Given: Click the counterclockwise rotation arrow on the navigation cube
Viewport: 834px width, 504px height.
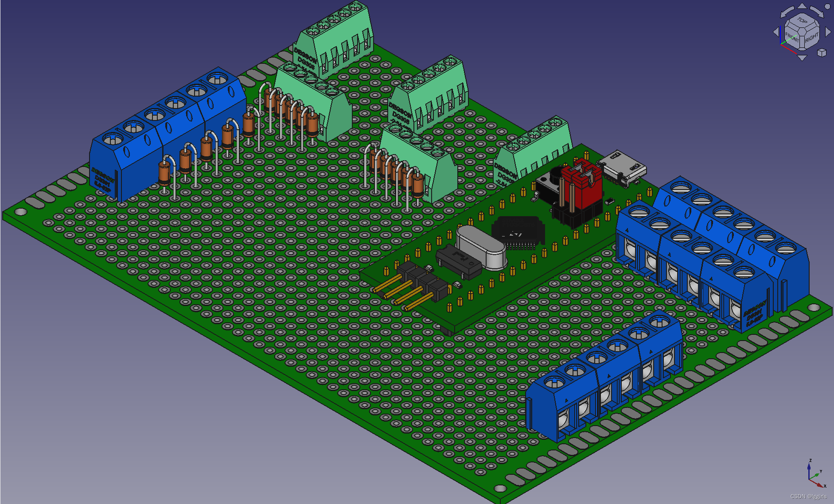Looking at the screenshot, I should [787, 11].
